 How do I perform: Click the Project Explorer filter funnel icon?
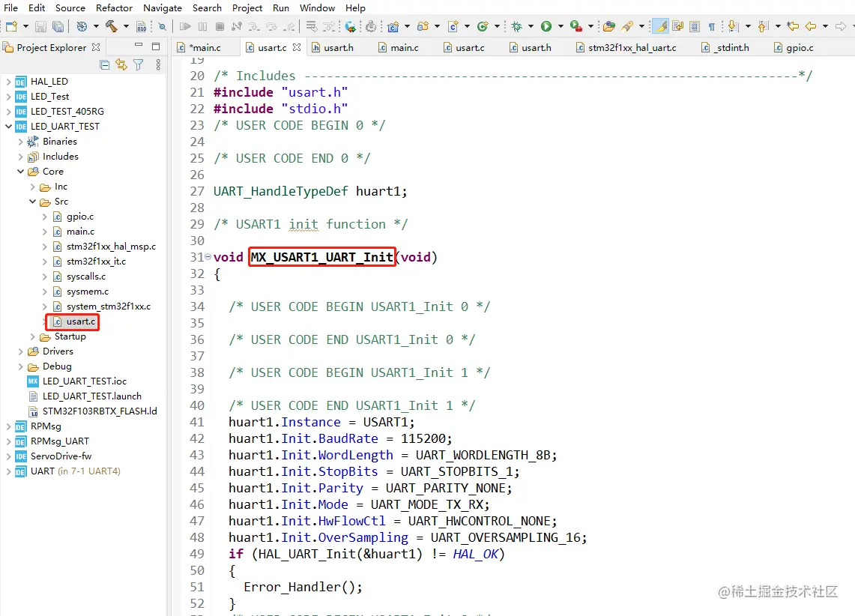coord(139,65)
